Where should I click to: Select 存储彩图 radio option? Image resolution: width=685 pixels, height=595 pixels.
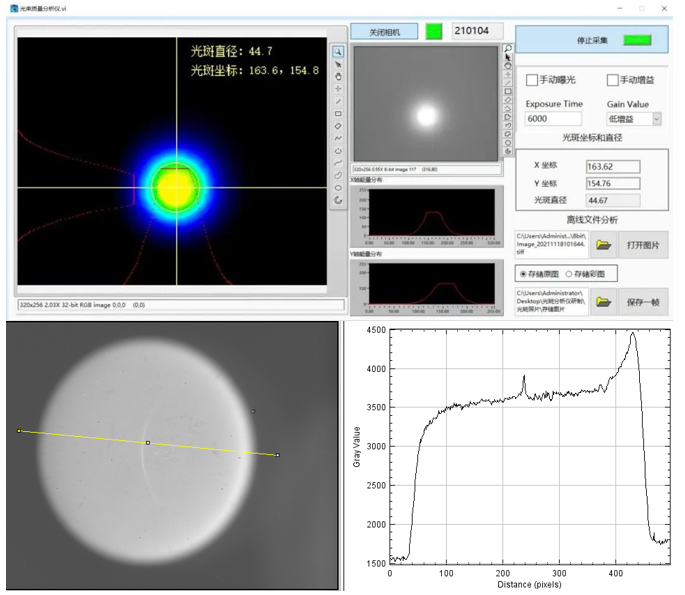[569, 274]
